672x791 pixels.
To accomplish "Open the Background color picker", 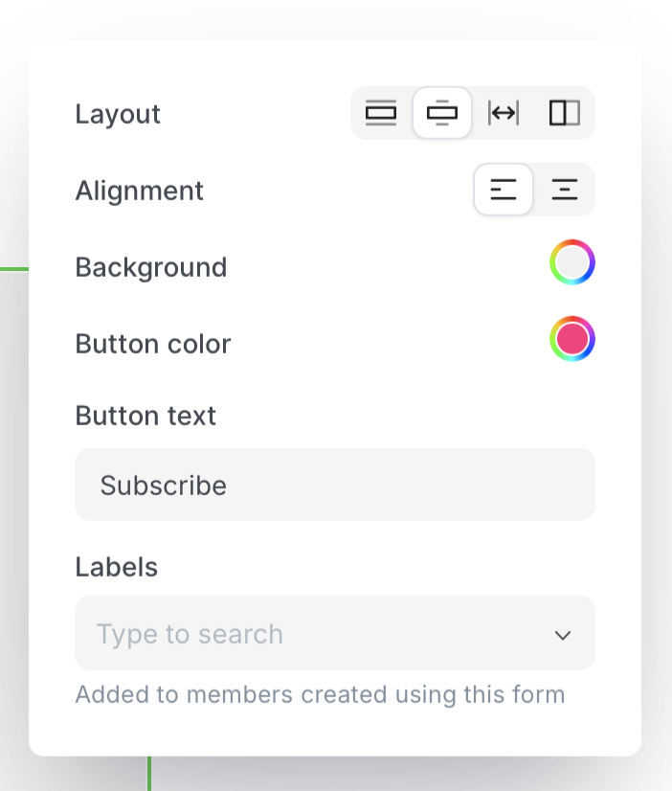I will point(572,262).
